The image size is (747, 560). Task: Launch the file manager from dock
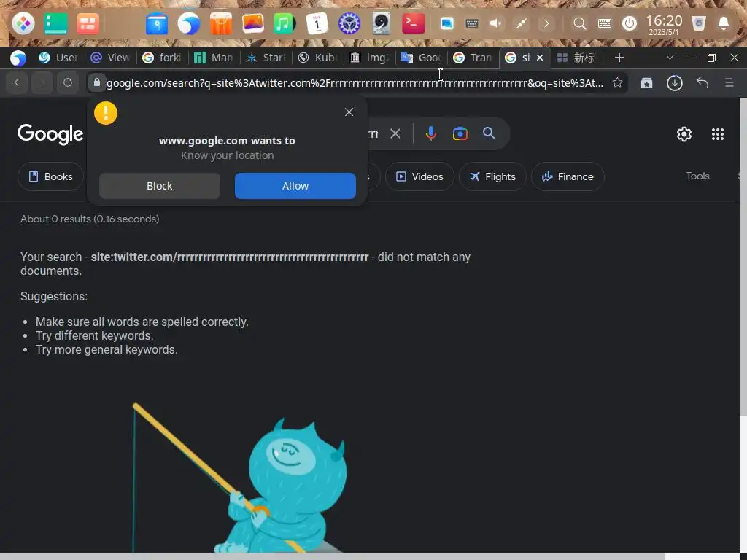click(157, 23)
